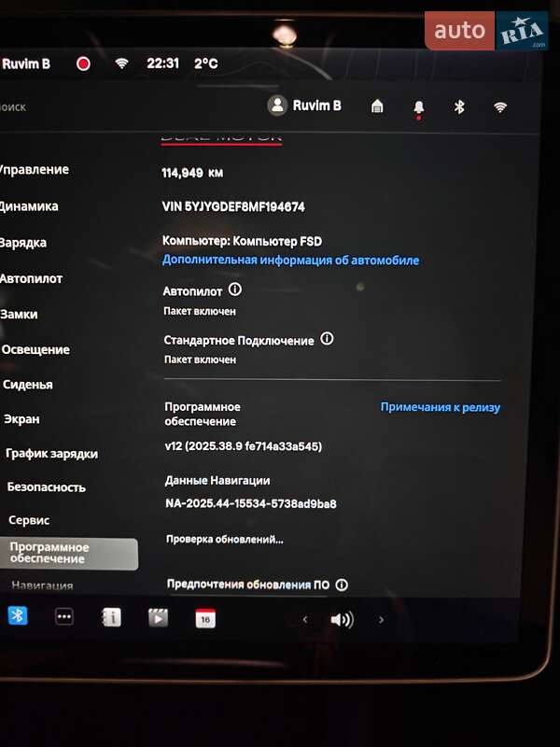The width and height of the screenshot is (560, 747).
Task: Tap the HomeLink garage icon
Action: click(x=377, y=106)
